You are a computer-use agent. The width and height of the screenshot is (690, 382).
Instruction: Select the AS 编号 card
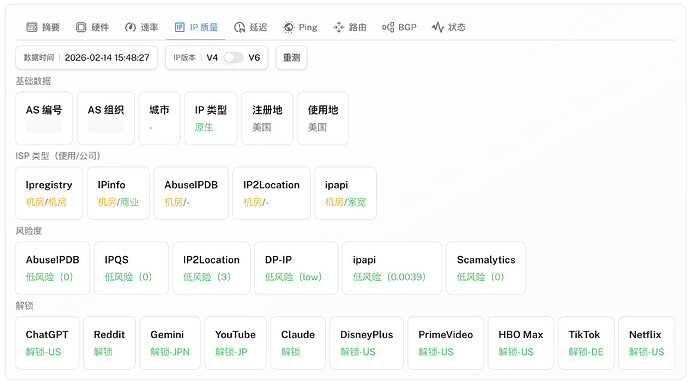(x=44, y=118)
